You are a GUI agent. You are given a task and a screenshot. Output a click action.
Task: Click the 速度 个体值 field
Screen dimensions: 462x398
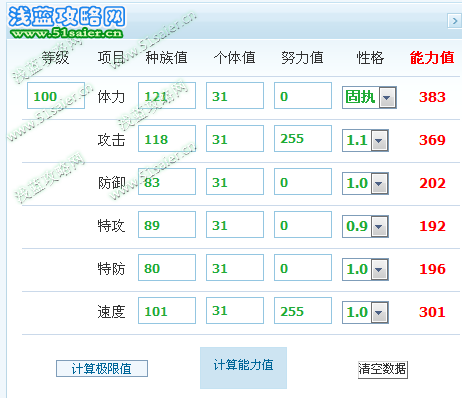point(235,311)
